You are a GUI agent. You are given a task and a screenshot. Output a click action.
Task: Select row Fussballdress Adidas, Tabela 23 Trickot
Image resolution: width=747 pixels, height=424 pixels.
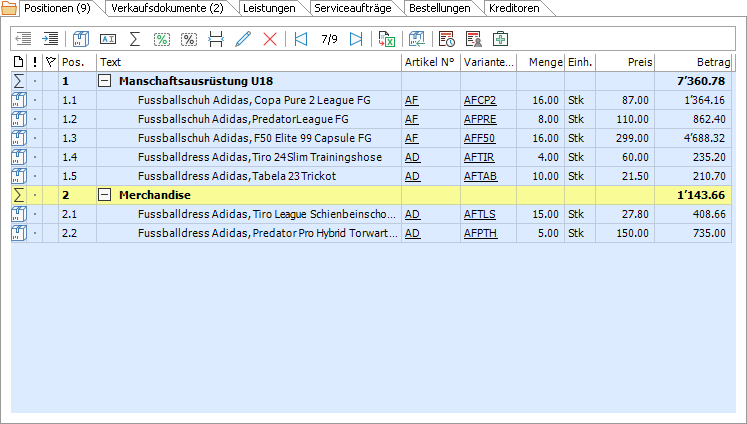coord(371,176)
